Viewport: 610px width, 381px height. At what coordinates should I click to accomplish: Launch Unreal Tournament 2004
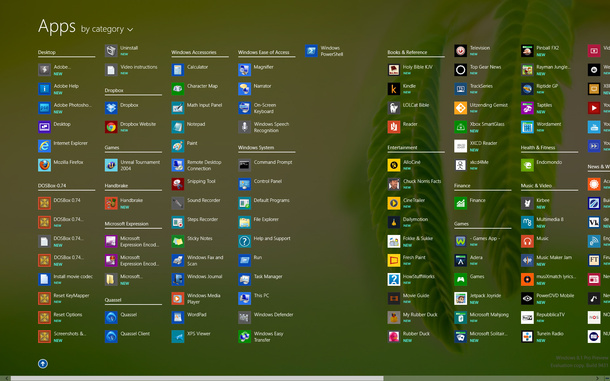click(x=133, y=165)
